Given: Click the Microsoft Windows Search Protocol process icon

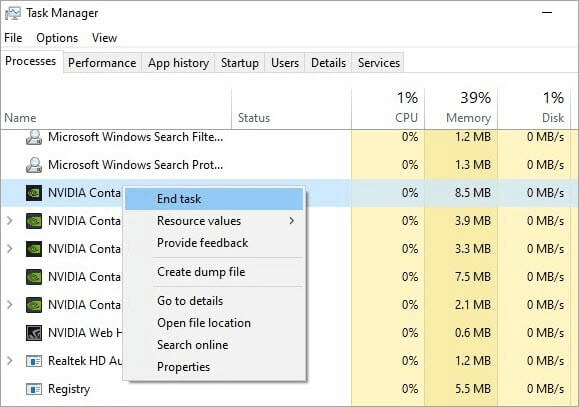Looking at the screenshot, I should coord(34,165).
